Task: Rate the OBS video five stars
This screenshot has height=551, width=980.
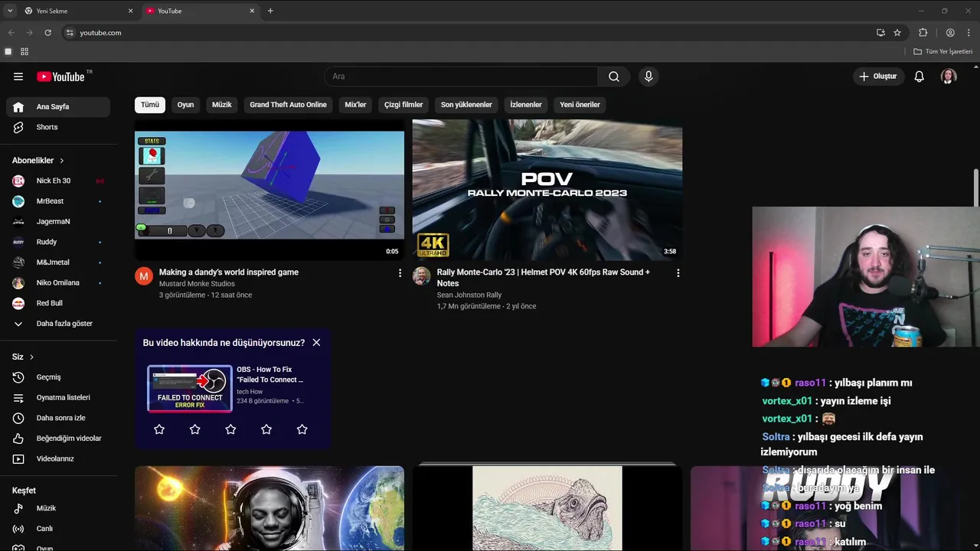Action: (x=302, y=429)
